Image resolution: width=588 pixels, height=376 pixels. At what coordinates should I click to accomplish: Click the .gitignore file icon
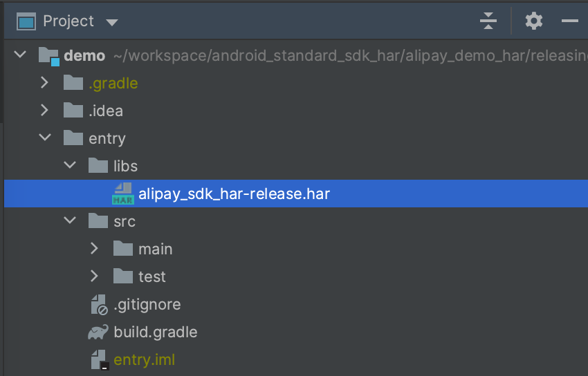(x=100, y=305)
